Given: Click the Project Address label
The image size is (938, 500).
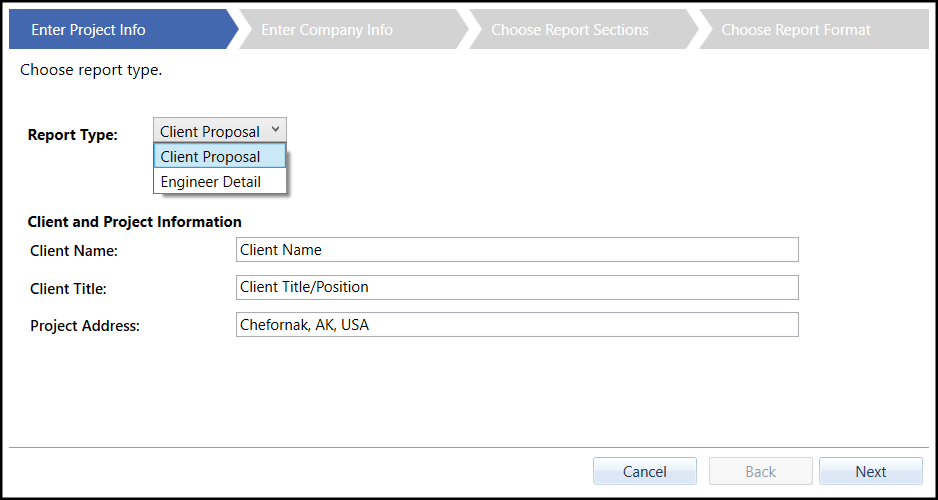Looking at the screenshot, I should click(x=85, y=325).
